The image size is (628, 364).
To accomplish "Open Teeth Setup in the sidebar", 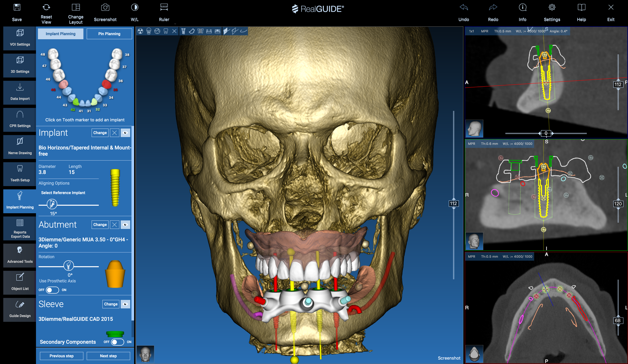I will 20,174.
